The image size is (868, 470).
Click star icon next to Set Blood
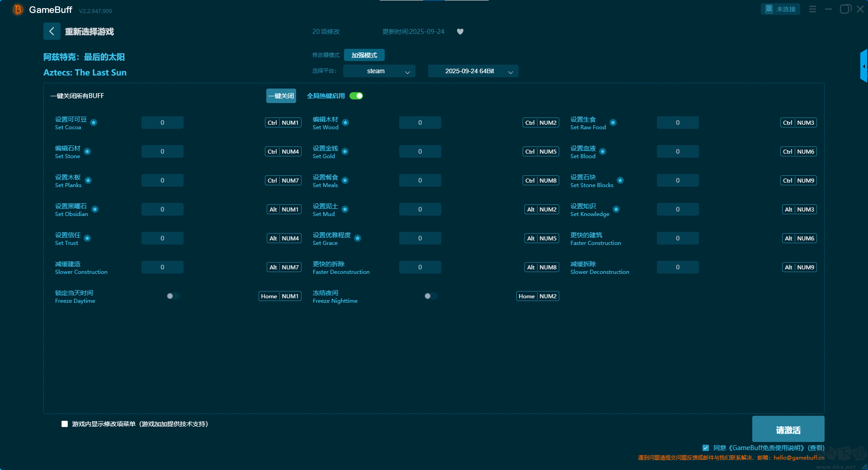603,151
